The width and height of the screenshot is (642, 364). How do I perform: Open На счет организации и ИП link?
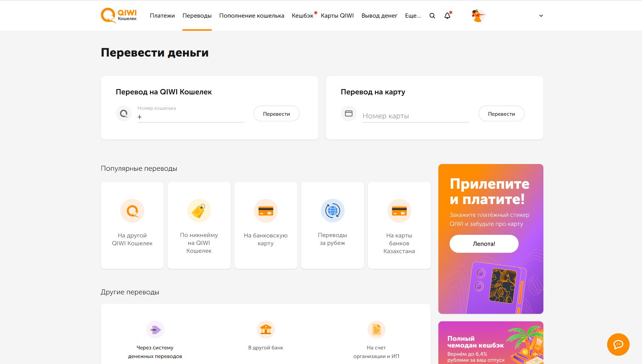[x=376, y=352]
